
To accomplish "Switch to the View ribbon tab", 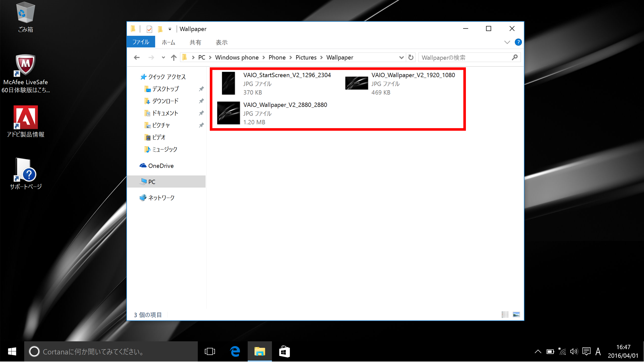I will pyautogui.click(x=222, y=42).
